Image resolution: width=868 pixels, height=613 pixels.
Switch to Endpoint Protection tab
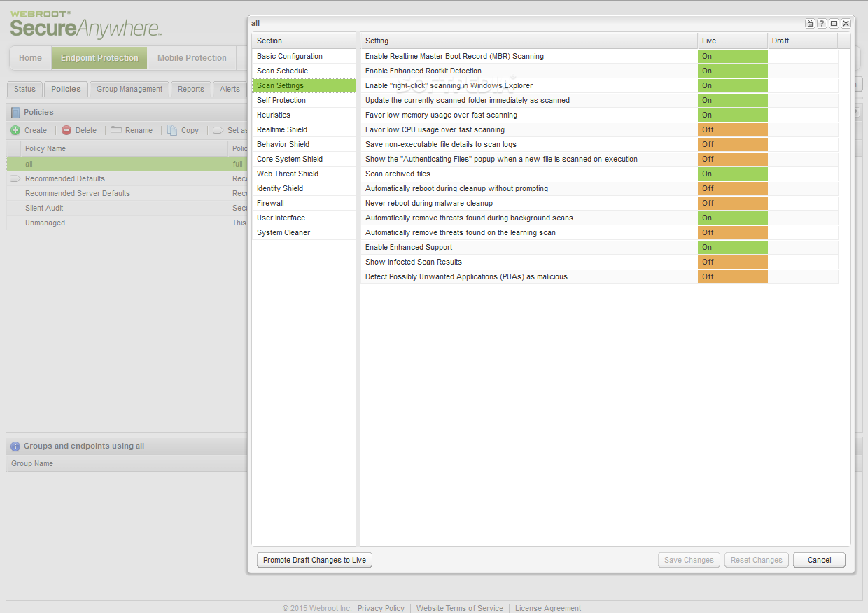99,58
